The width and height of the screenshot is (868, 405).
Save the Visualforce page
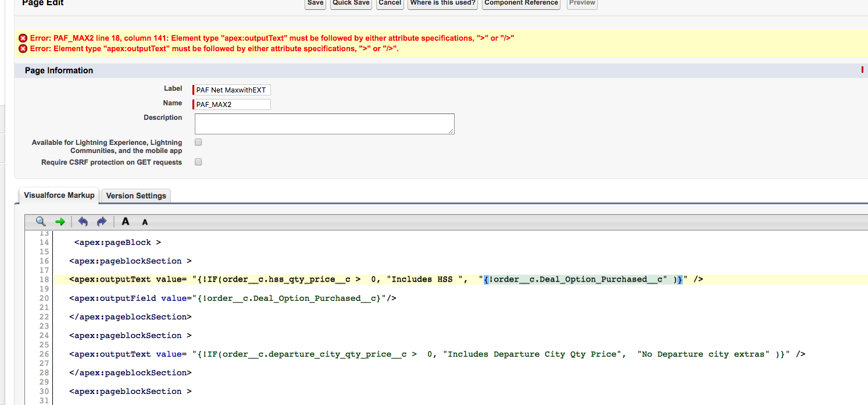tap(315, 3)
